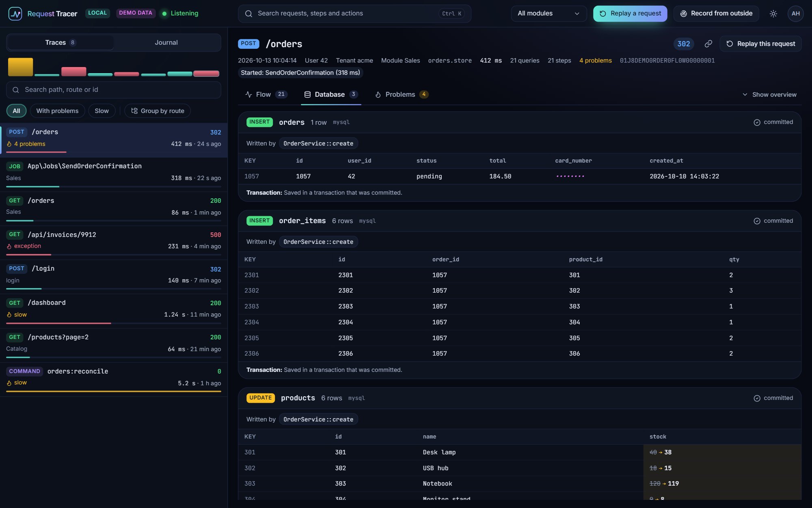This screenshot has width=812, height=508.
Task: Toggle the Slow filter chip
Action: (x=101, y=111)
